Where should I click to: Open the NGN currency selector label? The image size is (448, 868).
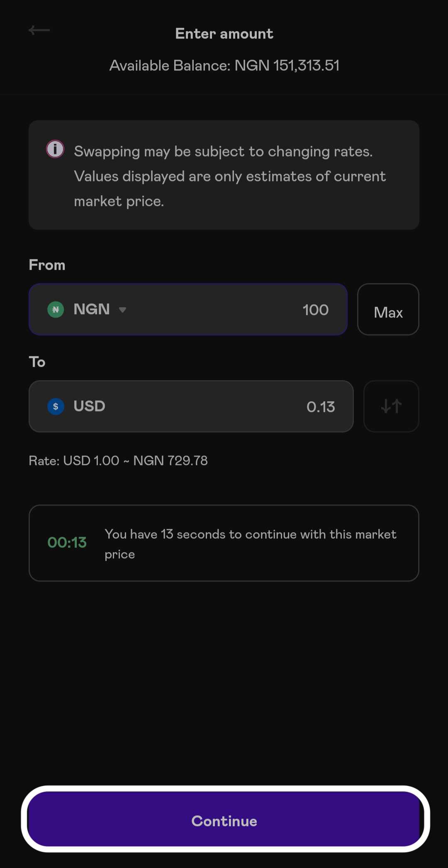[92, 309]
